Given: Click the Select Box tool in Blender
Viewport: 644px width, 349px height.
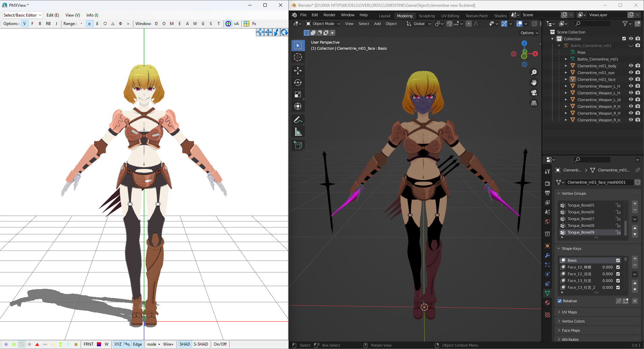Looking at the screenshot, I should [298, 45].
